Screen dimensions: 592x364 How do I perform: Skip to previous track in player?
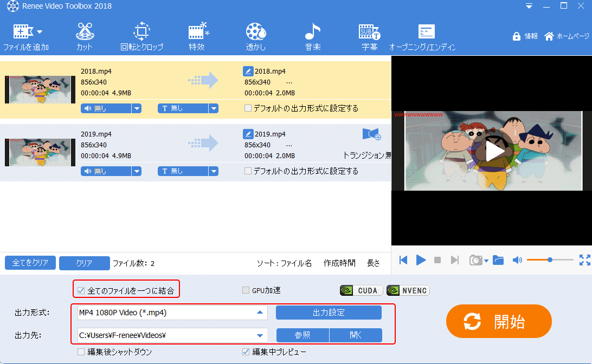[403, 260]
